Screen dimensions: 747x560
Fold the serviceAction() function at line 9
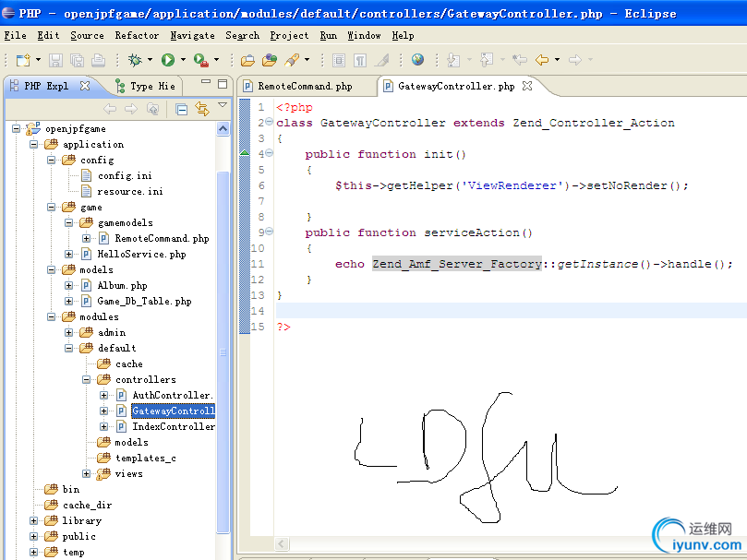270,232
